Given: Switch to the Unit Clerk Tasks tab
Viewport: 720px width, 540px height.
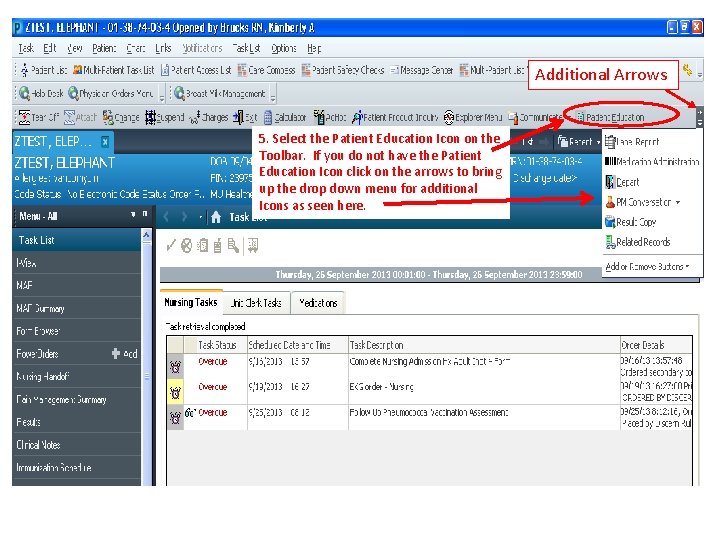Looking at the screenshot, I should tap(256, 303).
